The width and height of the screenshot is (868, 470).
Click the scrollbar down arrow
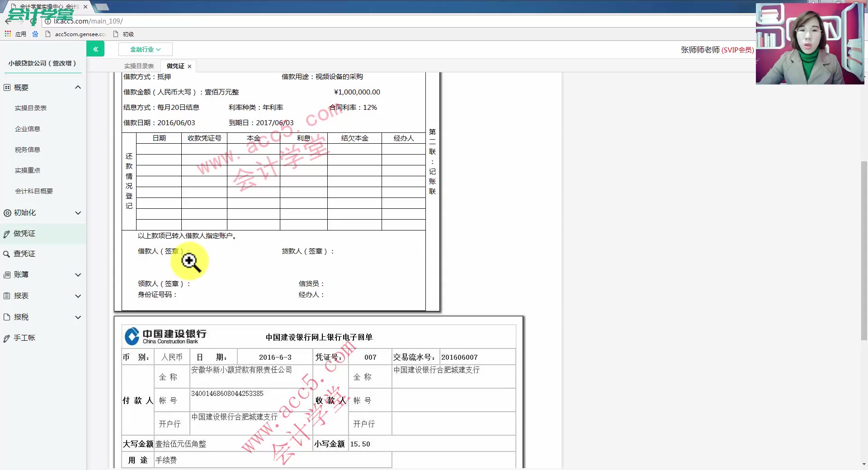click(x=864, y=464)
